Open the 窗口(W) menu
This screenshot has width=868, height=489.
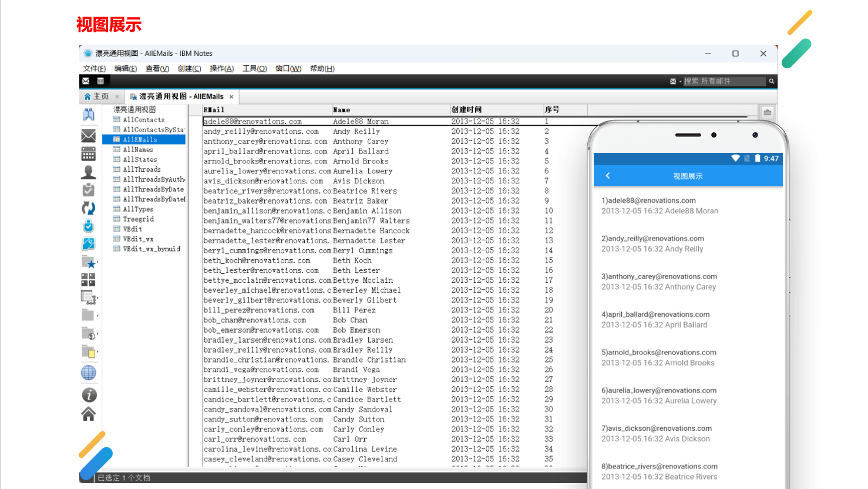pyautogui.click(x=288, y=69)
